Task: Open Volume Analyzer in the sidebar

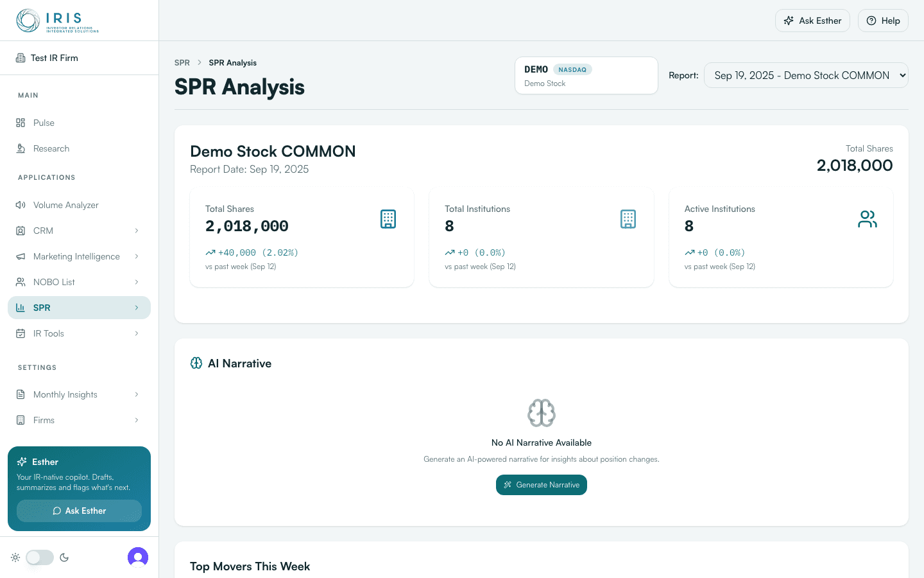Action: click(79, 205)
